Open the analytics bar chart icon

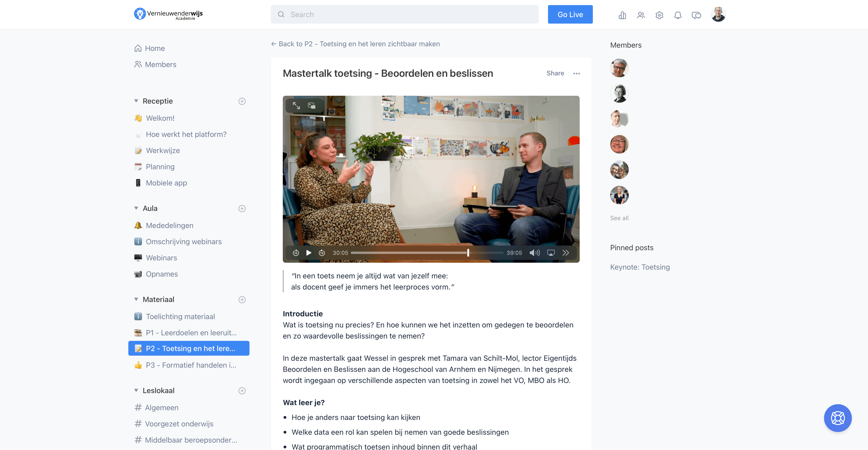point(622,15)
